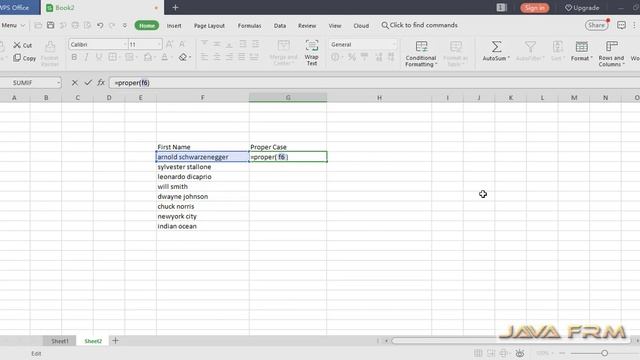Click into the formula bar showing =proper(f6)
Screen dimensions: 640x360
(373, 83)
